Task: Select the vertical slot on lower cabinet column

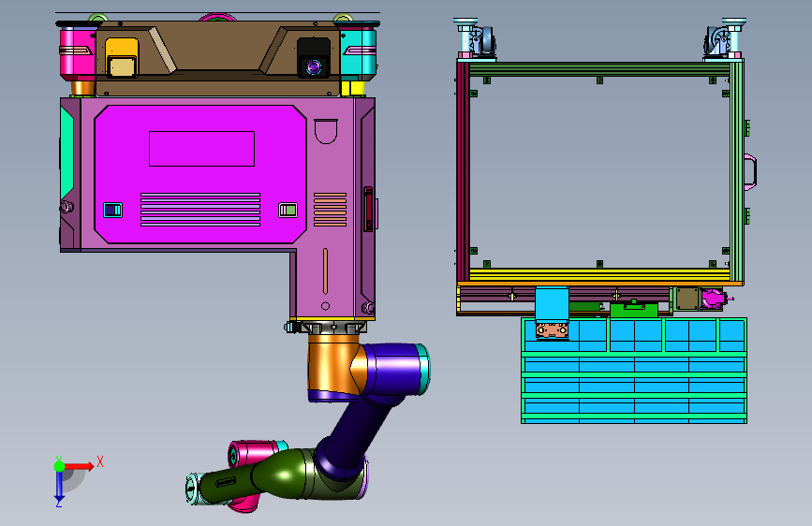Action: click(x=325, y=271)
